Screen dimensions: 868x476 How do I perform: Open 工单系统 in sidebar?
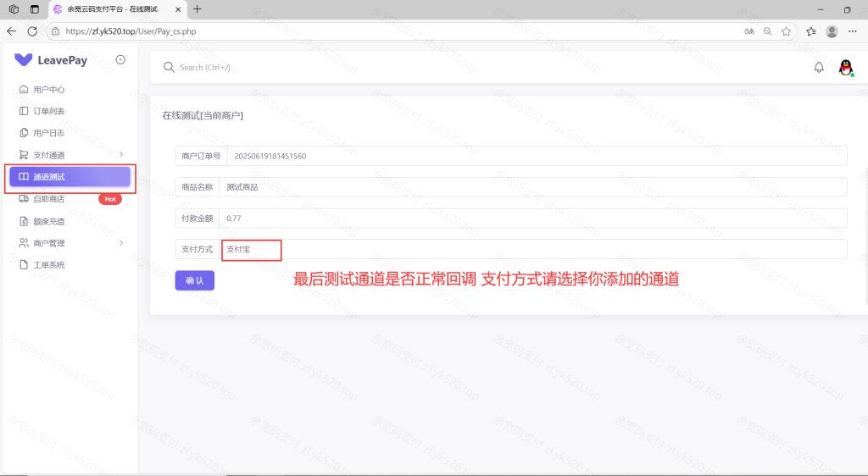(49, 265)
